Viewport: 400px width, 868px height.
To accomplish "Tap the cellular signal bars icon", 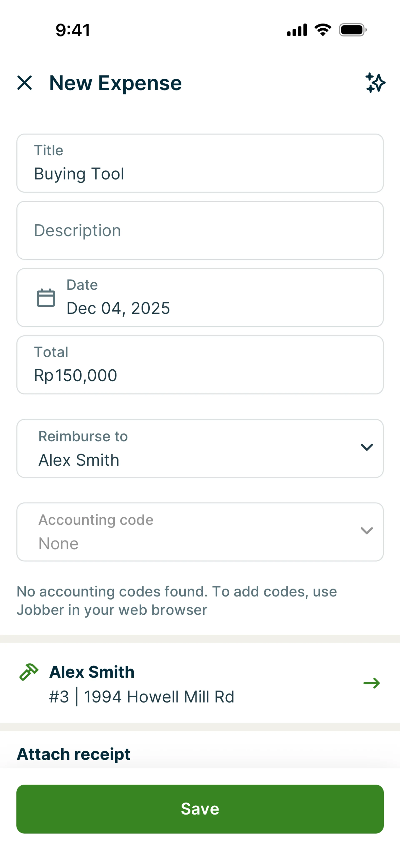I will [x=297, y=30].
